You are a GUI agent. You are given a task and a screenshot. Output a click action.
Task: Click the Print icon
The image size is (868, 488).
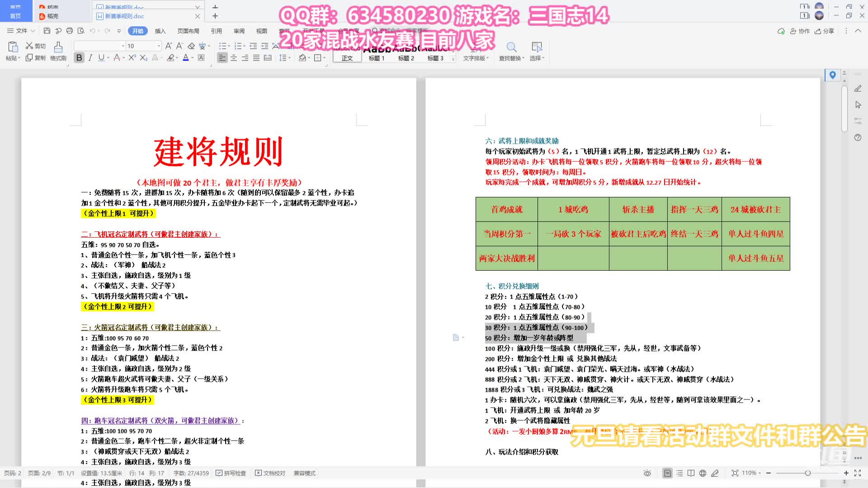70,31
